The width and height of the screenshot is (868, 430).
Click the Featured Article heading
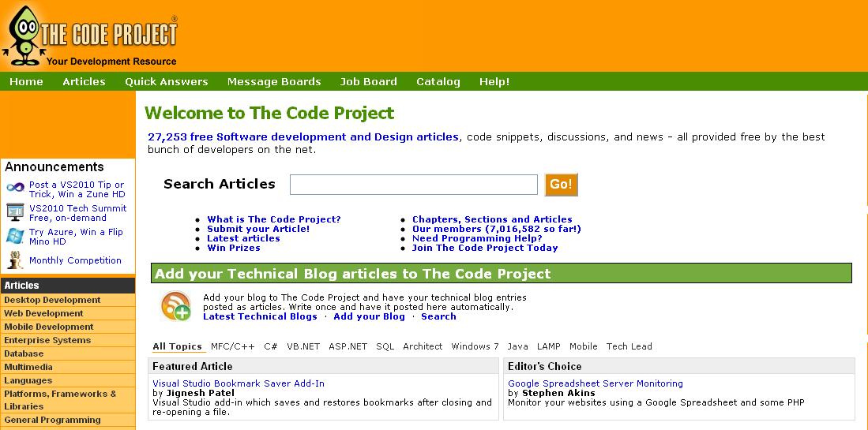(193, 366)
